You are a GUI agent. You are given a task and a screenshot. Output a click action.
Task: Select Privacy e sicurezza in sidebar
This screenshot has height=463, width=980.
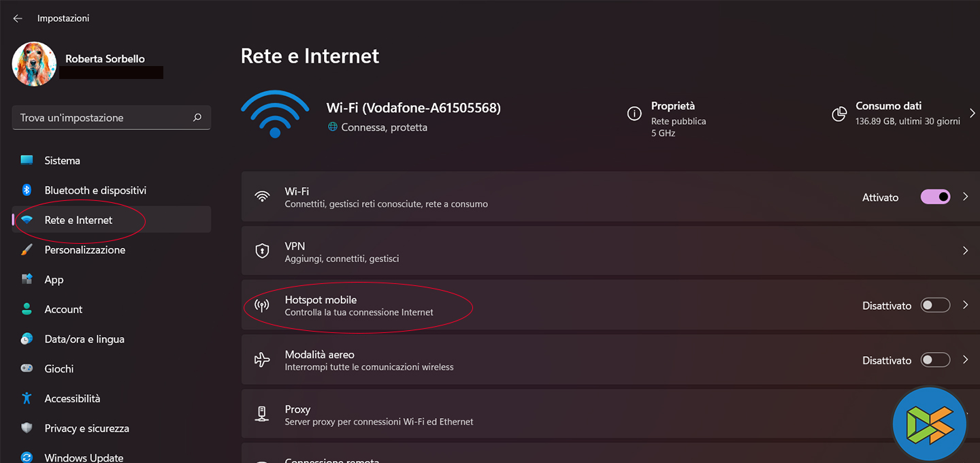pyautogui.click(x=86, y=428)
